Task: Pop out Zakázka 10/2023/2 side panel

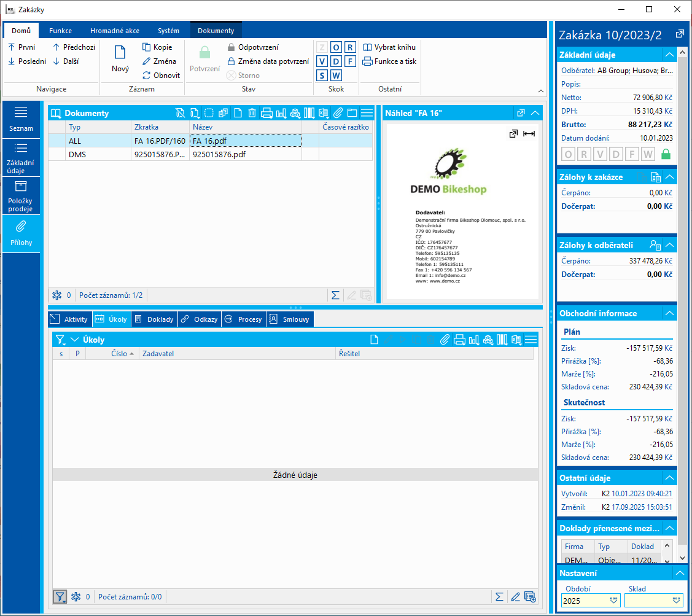Action: (x=680, y=34)
